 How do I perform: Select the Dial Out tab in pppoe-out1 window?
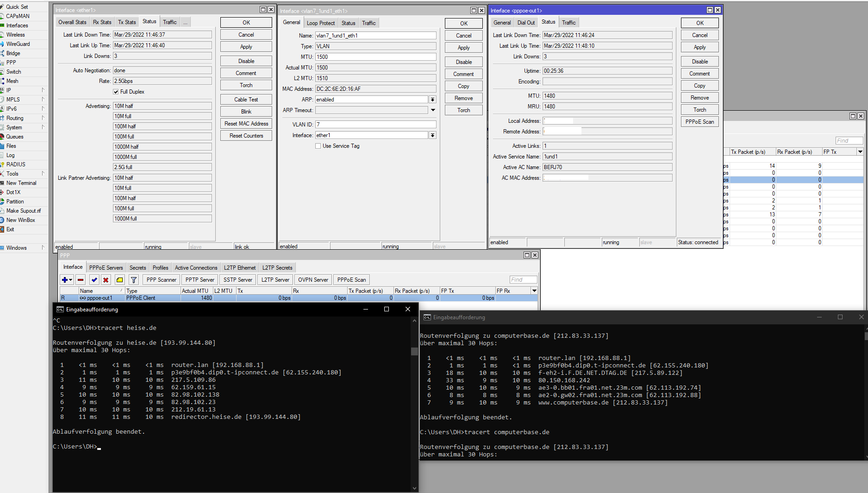[526, 23]
